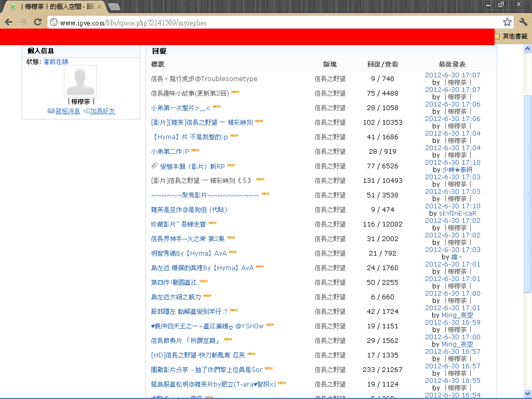Click last poster 少時★泰妍

457,170
